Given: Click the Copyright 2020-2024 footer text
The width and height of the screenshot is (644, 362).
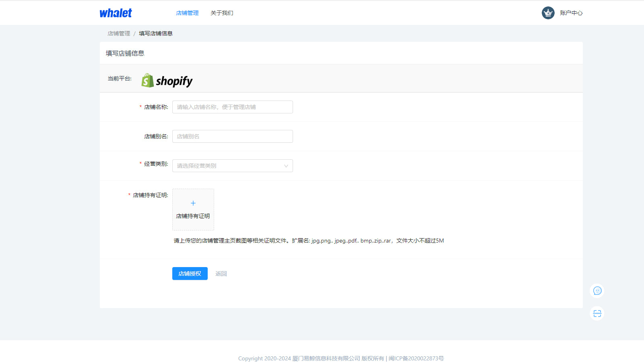Looking at the screenshot, I should pyautogui.click(x=341, y=358).
